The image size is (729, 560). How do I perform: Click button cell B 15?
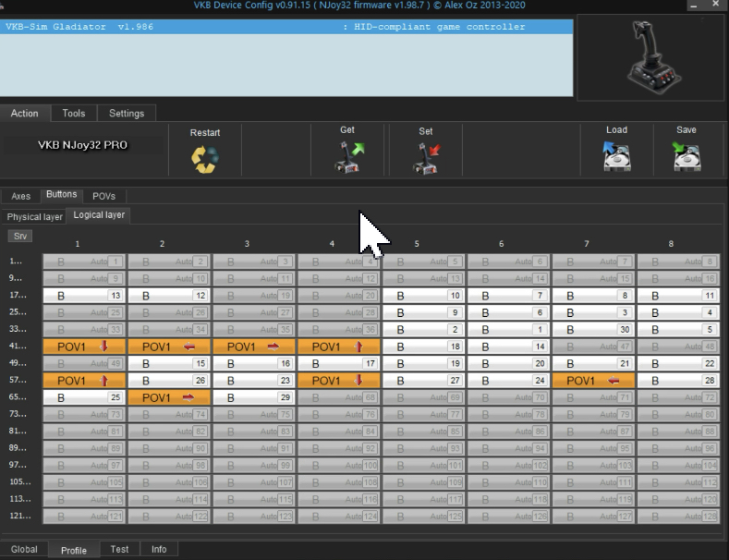click(x=169, y=363)
